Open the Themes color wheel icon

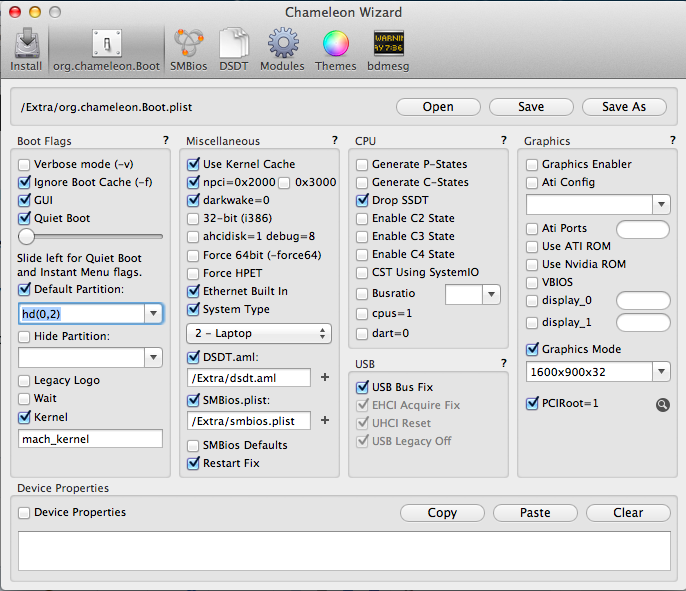pyautogui.click(x=335, y=49)
